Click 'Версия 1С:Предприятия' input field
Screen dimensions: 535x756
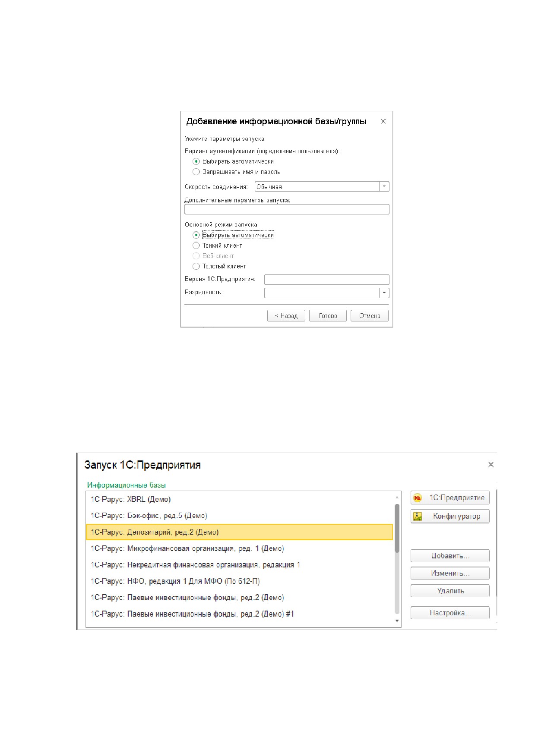click(x=326, y=279)
